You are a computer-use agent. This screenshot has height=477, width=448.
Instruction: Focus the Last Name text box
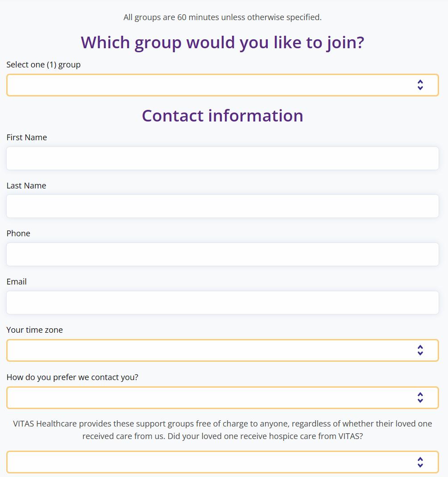pyautogui.click(x=222, y=206)
